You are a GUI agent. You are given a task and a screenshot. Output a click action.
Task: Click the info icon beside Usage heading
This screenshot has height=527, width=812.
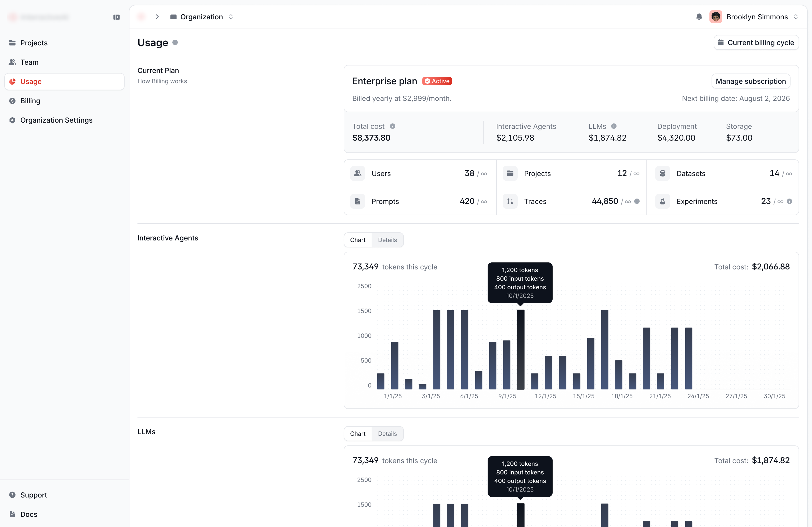(175, 43)
